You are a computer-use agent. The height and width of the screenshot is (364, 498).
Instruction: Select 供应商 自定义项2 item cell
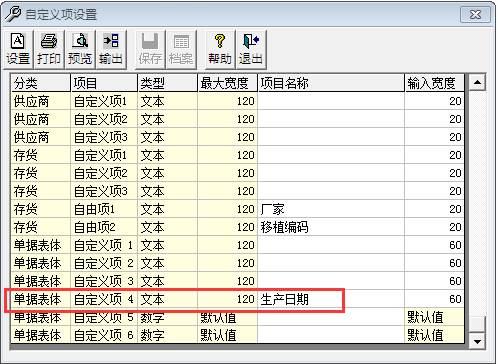point(104,119)
